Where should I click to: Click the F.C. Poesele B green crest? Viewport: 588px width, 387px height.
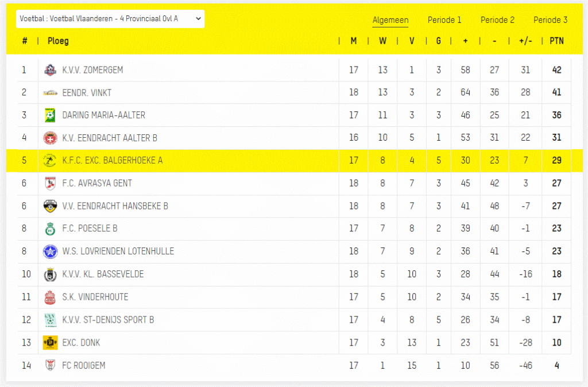pos(51,229)
